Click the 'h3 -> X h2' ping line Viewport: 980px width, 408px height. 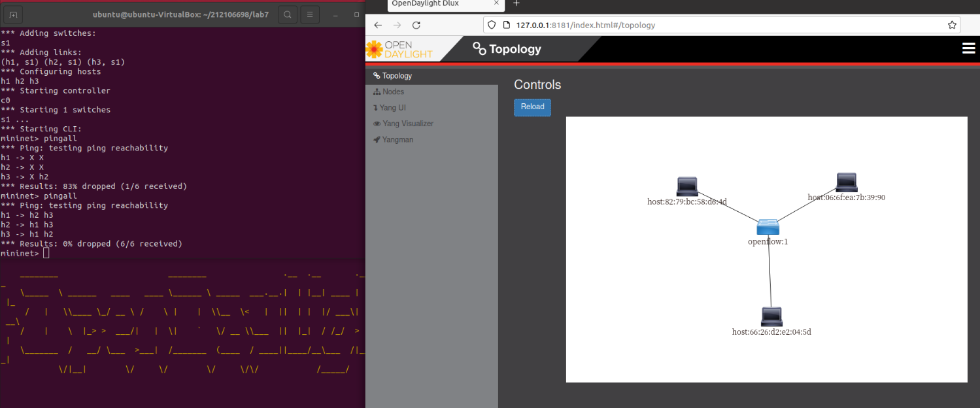click(25, 177)
